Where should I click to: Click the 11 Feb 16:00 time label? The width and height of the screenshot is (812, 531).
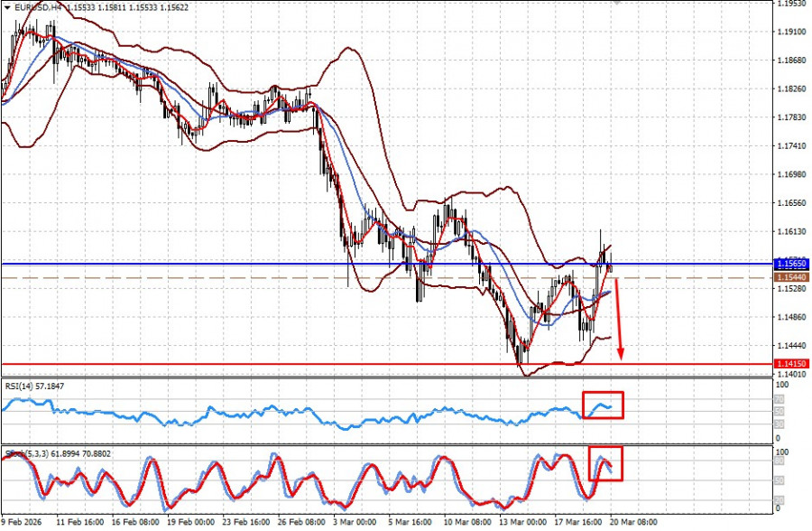pyautogui.click(x=79, y=522)
